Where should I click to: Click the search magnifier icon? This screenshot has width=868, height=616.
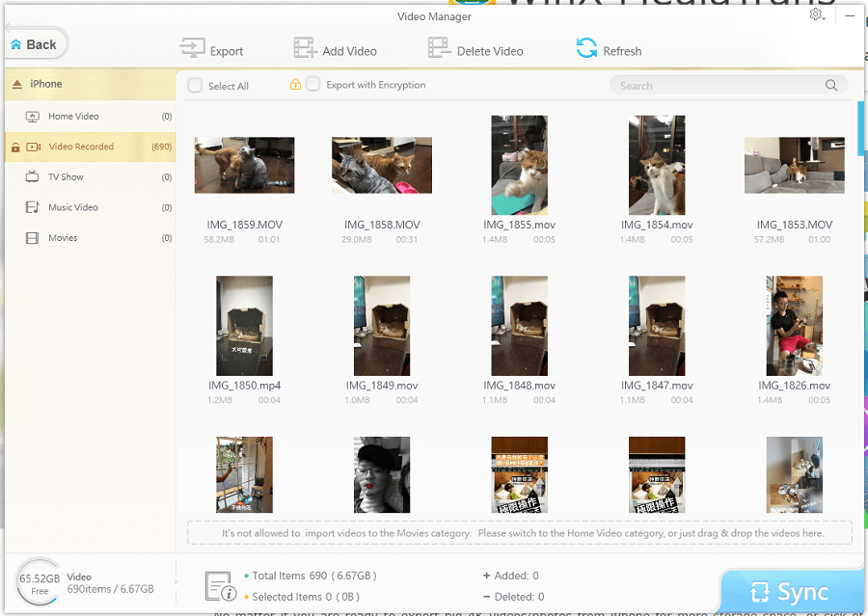(x=831, y=86)
